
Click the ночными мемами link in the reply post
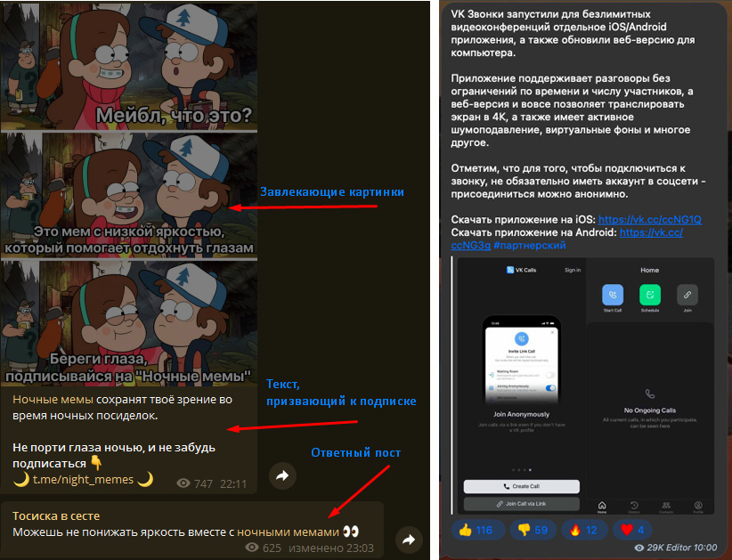pyautogui.click(x=288, y=532)
